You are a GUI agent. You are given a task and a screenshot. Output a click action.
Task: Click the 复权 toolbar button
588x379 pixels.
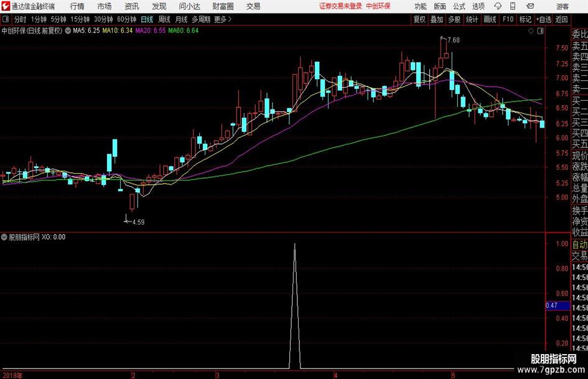419,19
